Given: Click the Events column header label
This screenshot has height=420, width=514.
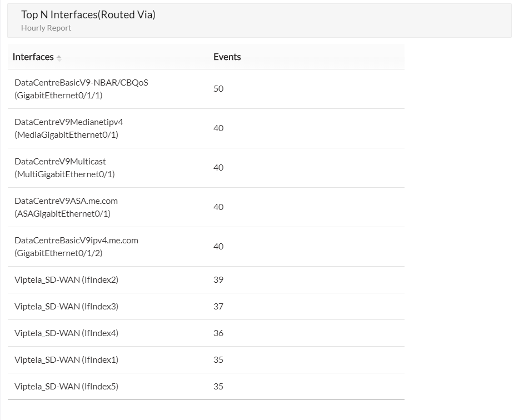Looking at the screenshot, I should 227,57.
